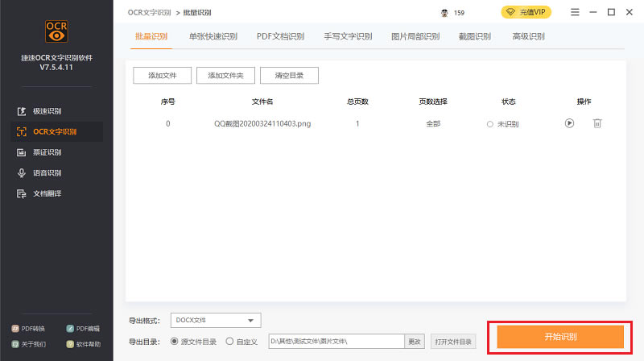Switch to 手写文字识别 tab
The height and width of the screenshot is (361, 644).
pyautogui.click(x=348, y=36)
